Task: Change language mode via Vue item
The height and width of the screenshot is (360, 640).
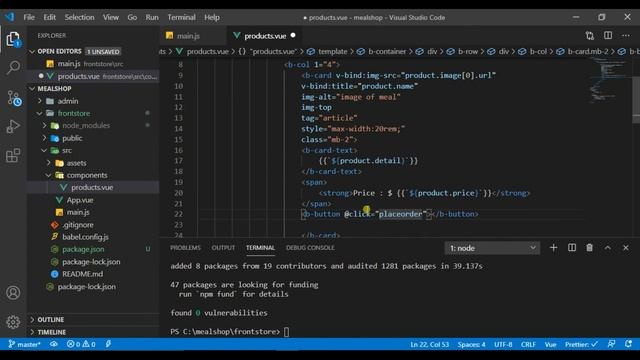Action: pyautogui.click(x=550, y=344)
